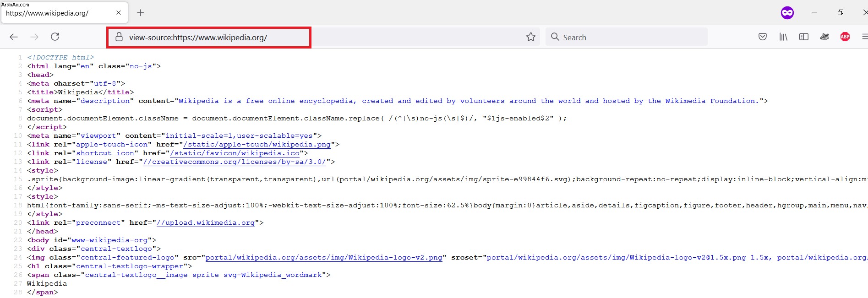Click the lock site information icon
This screenshot has height=298, width=868.
pyautogui.click(x=119, y=37)
